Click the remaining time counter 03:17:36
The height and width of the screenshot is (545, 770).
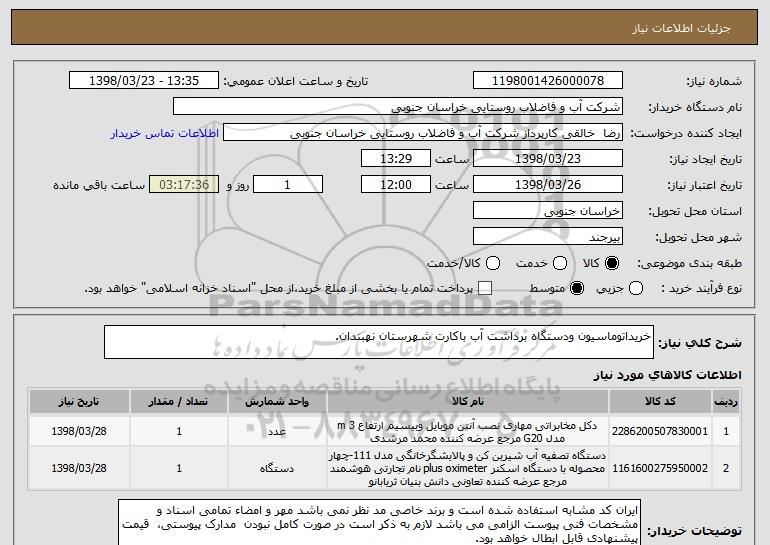click(x=184, y=185)
